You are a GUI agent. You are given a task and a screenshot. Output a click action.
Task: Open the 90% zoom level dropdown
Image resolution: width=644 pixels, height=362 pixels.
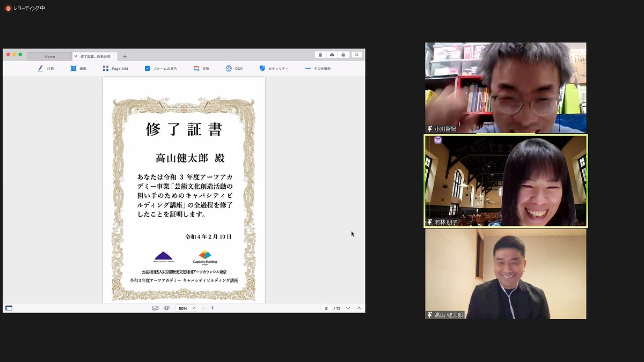186,308
